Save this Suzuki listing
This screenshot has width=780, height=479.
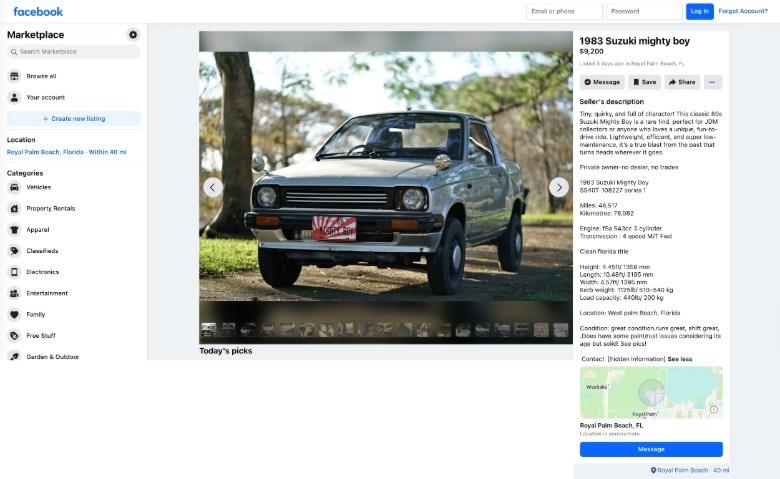645,82
